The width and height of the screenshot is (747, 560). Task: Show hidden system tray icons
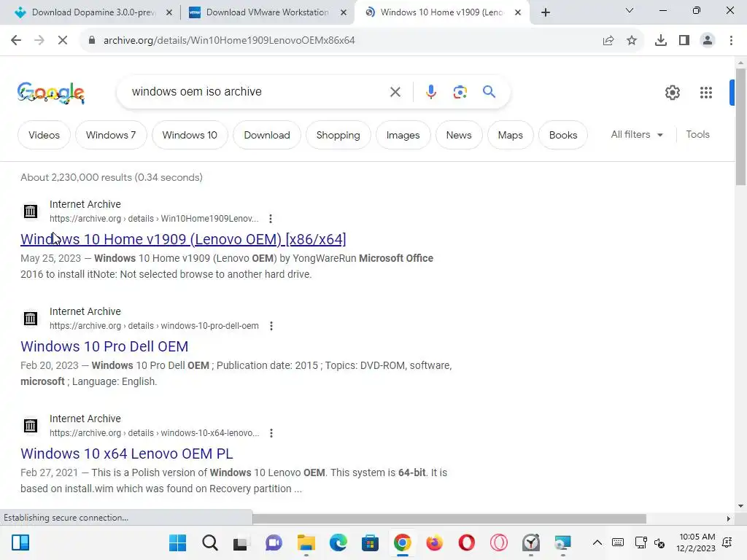[597, 542]
